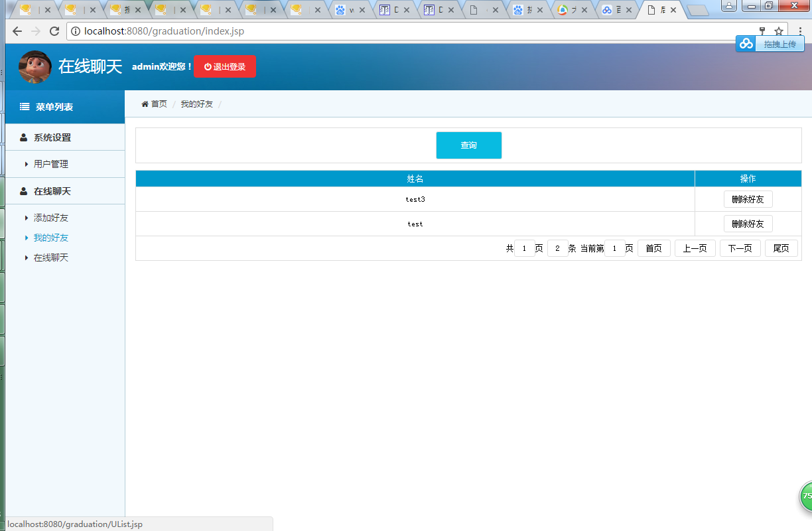Click the 在线聊天 site title in header
Screen dimensions: 812x531
coord(90,66)
